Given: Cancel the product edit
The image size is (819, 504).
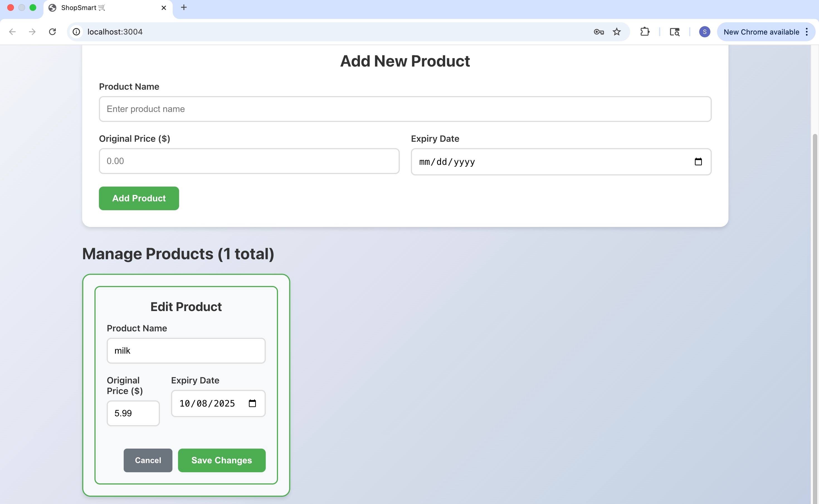Looking at the screenshot, I should point(148,460).
